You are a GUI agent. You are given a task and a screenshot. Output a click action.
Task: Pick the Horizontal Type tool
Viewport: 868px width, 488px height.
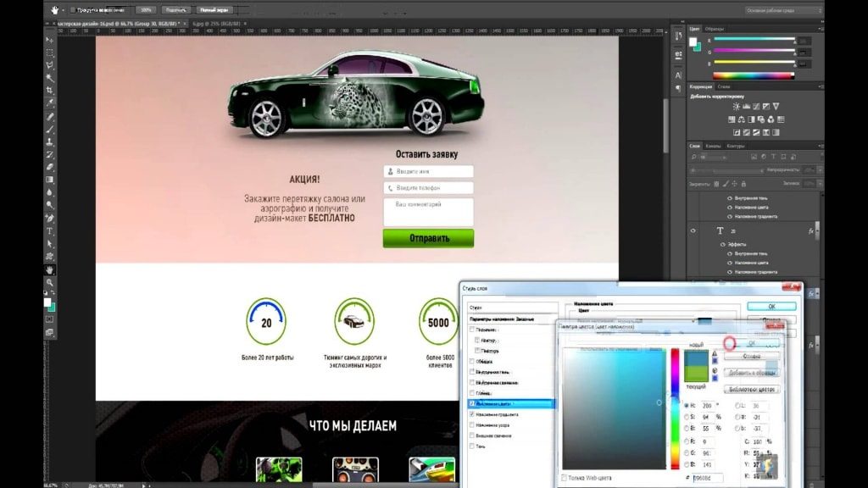tap(50, 230)
